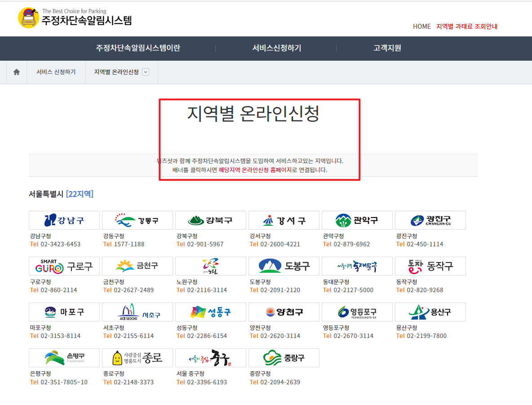
Task: Click the 도봉구청 label text
Action: point(260,282)
